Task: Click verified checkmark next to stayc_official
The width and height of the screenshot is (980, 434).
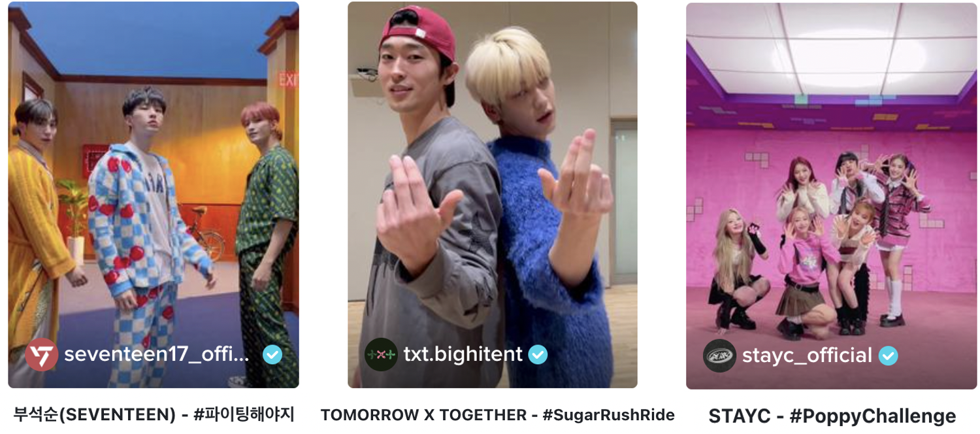Action: point(888,356)
